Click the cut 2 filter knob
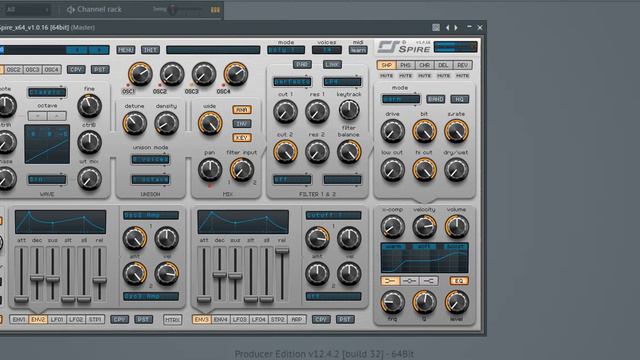This screenshot has height=360, width=640. pyautogui.click(x=285, y=151)
